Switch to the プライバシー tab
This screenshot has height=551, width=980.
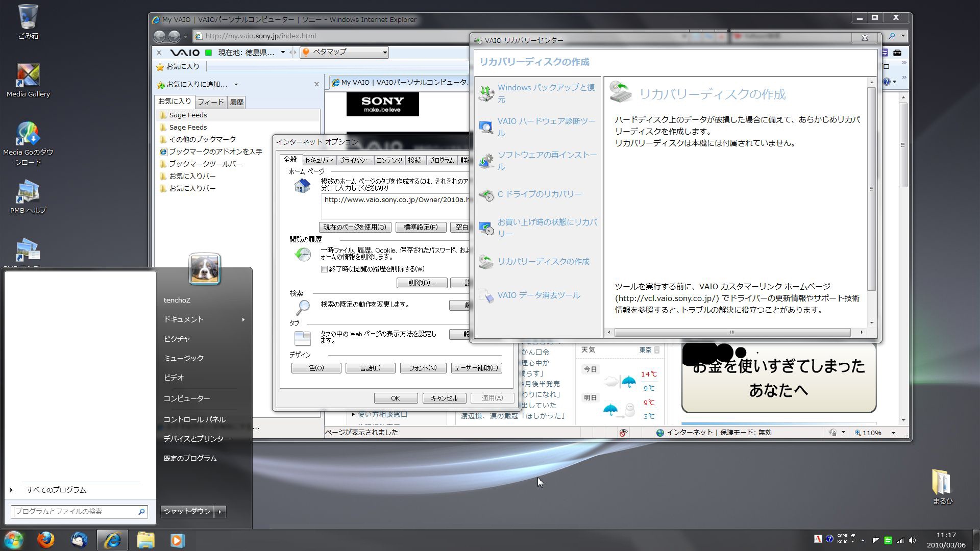(355, 160)
